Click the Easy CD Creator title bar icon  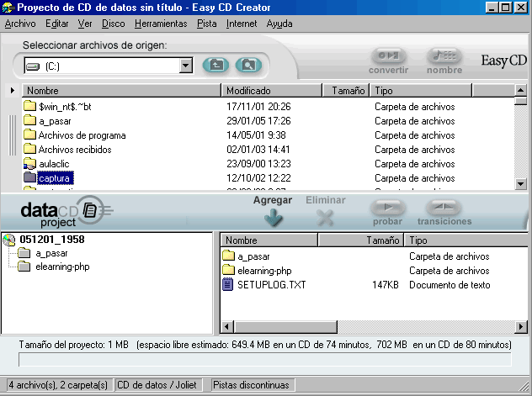click(8, 8)
